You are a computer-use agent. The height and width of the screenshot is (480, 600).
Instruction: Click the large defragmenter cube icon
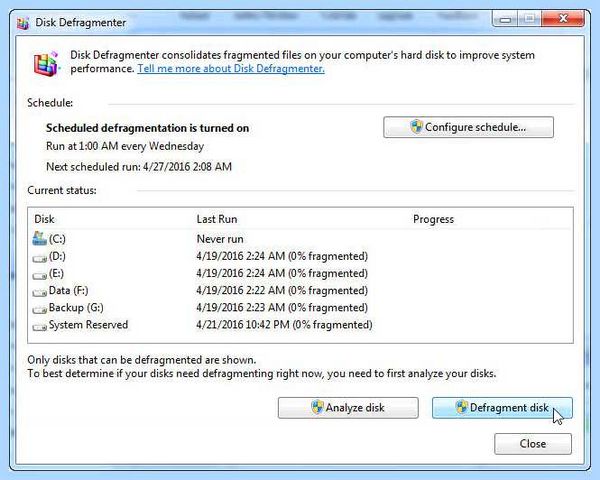click(46, 64)
